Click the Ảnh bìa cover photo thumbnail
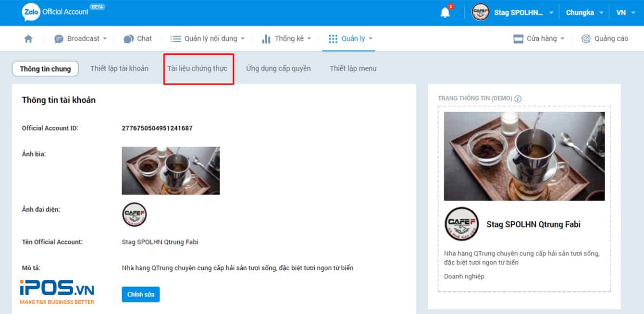 click(x=171, y=171)
